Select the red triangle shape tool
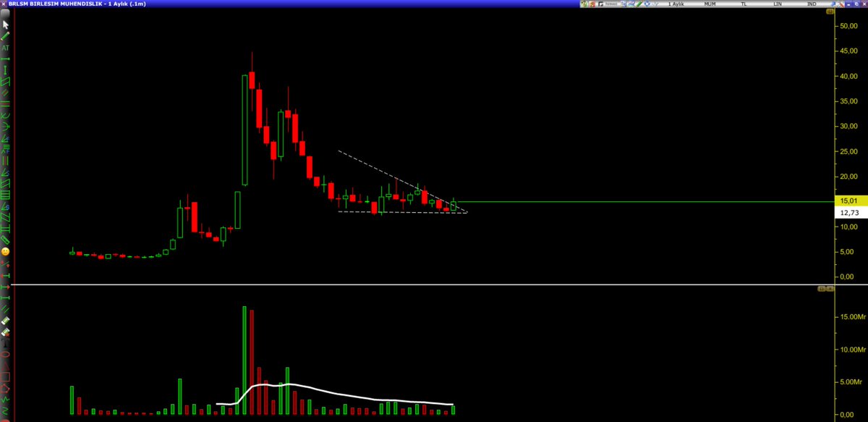This screenshot has height=422, width=868. pyautogui.click(x=5, y=366)
